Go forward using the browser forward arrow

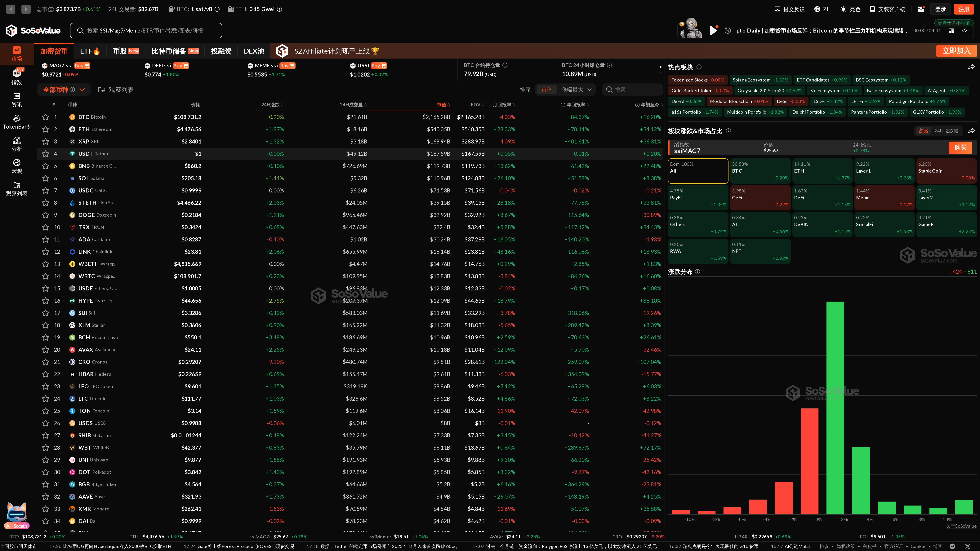tap(26, 9)
